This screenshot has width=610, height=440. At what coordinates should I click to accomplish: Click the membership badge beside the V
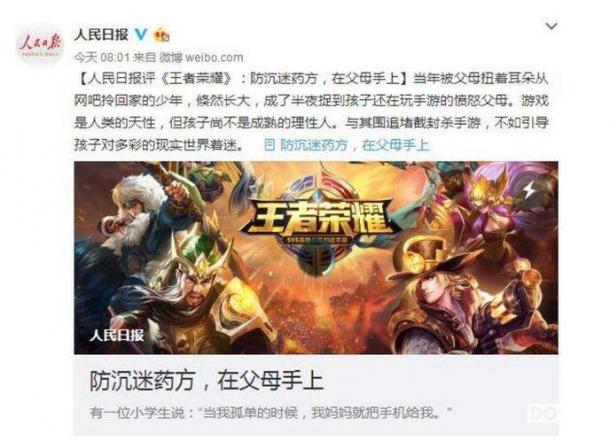pos(161,35)
